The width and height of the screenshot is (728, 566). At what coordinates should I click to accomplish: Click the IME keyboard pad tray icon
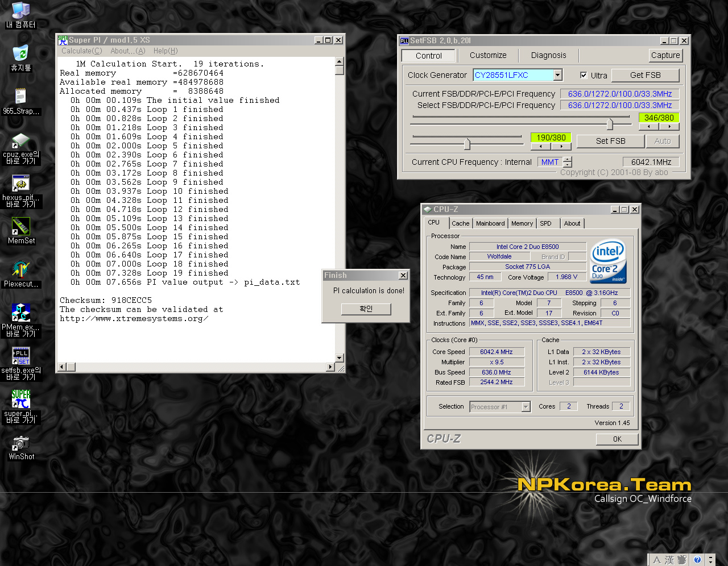click(x=682, y=560)
